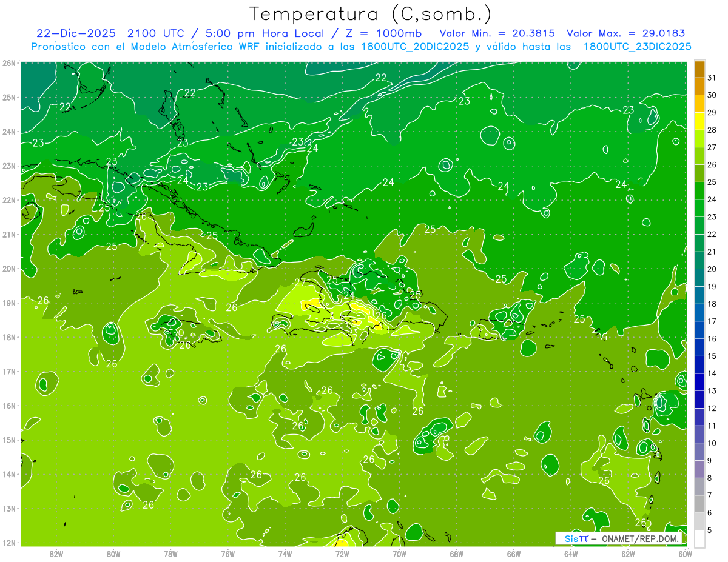
Task: Click the '19N' latitude axis label
Action: point(9,303)
